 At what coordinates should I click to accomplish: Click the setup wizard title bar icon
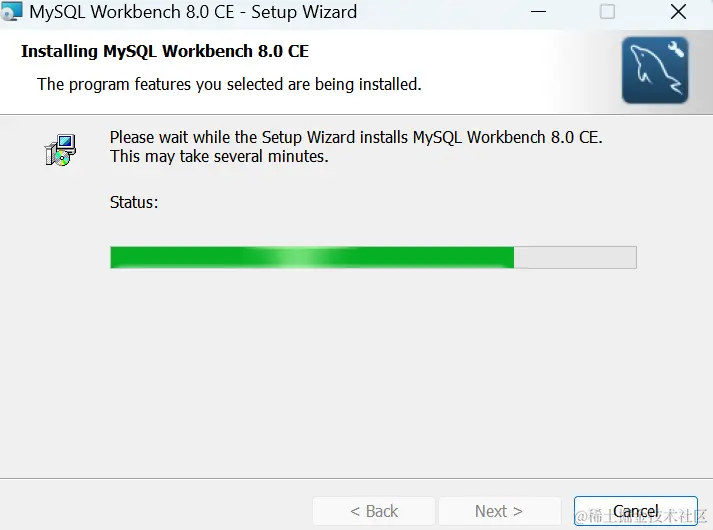click(11, 11)
